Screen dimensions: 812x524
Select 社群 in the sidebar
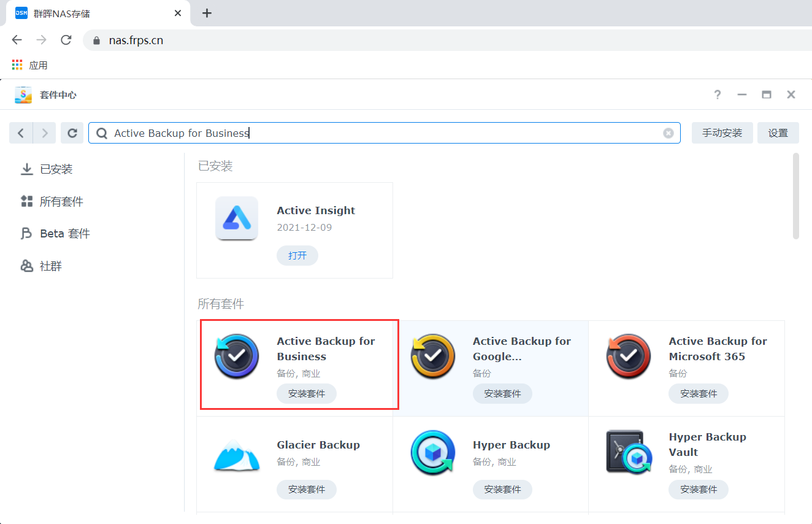click(41, 266)
